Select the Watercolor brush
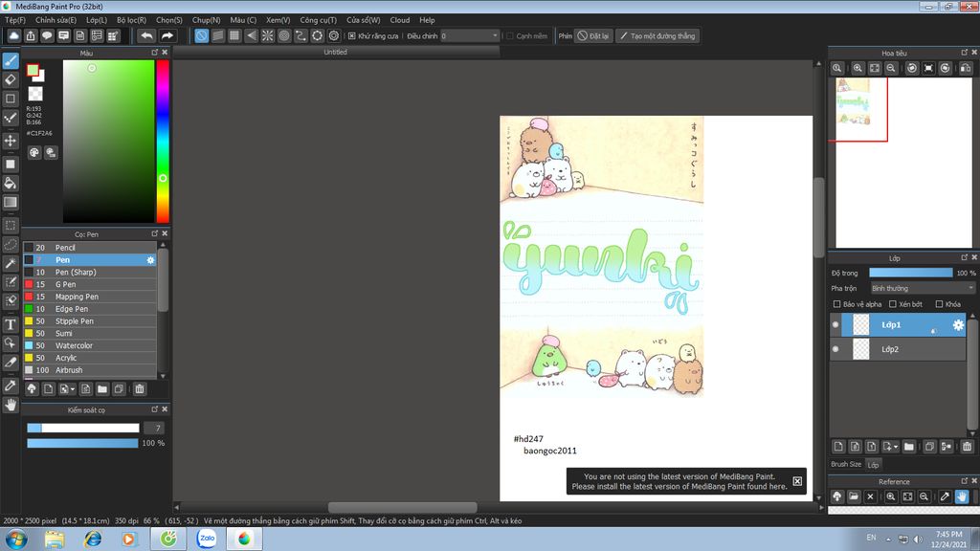 pos(90,345)
